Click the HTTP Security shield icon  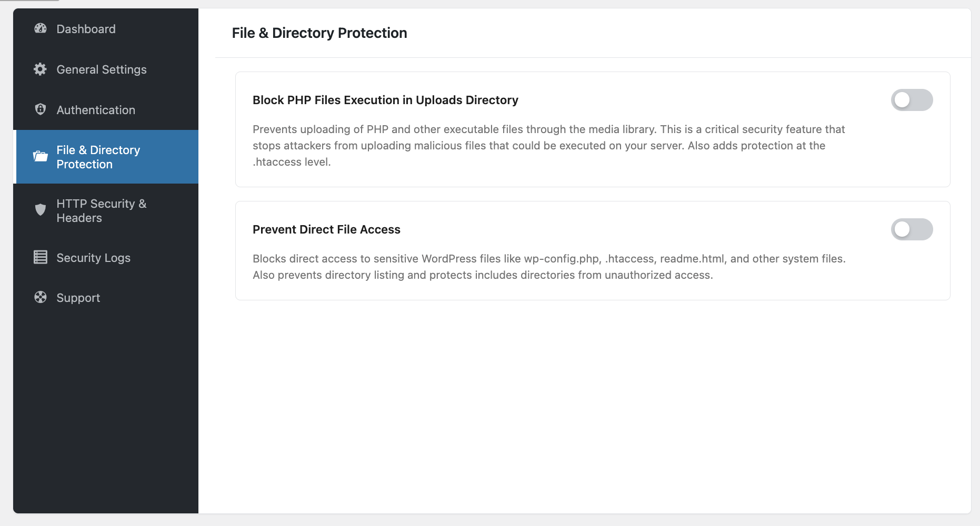41,210
